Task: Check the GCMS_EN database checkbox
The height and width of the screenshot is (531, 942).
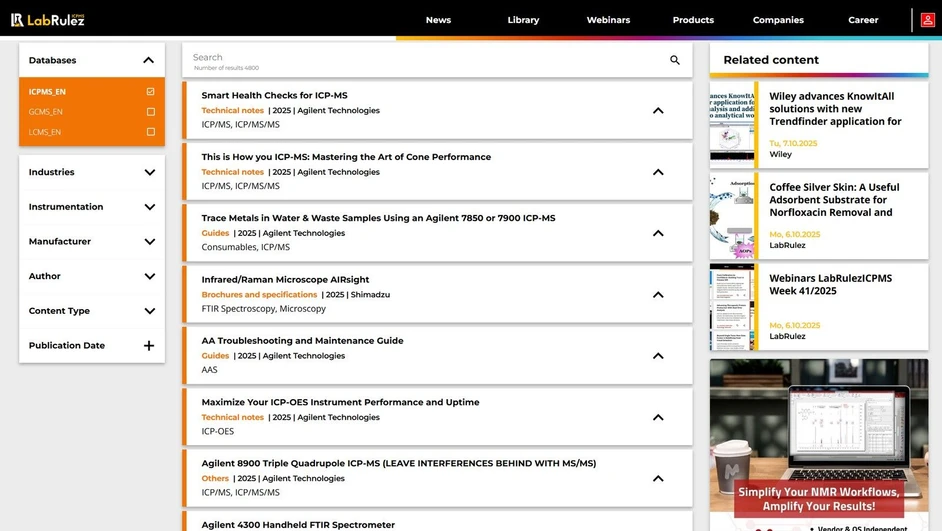Action: [150, 112]
